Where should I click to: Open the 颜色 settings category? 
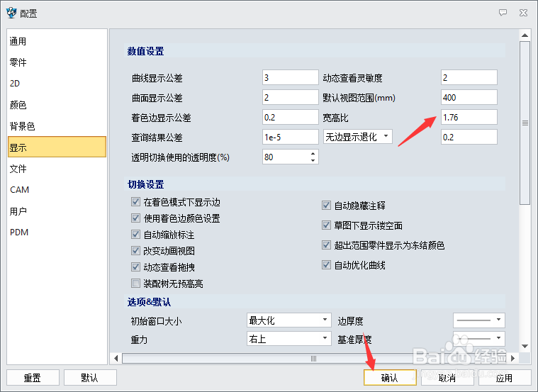(57, 105)
